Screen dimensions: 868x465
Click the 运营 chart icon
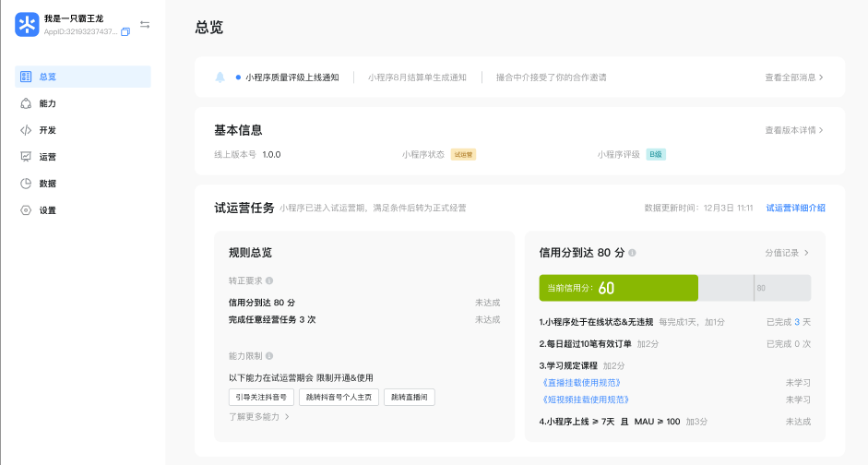pos(26,157)
